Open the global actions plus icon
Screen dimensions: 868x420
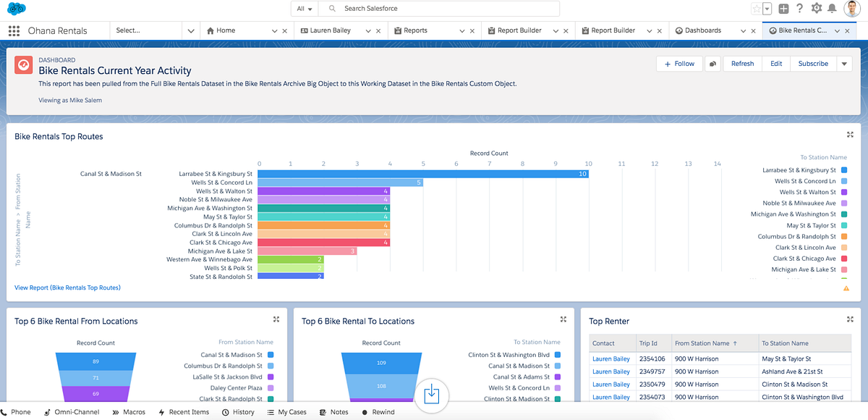tap(783, 9)
